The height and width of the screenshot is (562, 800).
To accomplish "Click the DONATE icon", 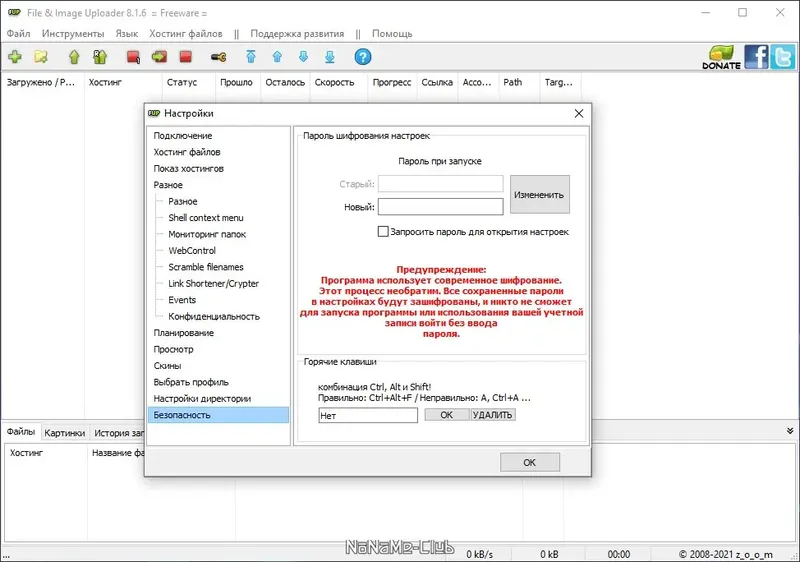I will (721, 57).
